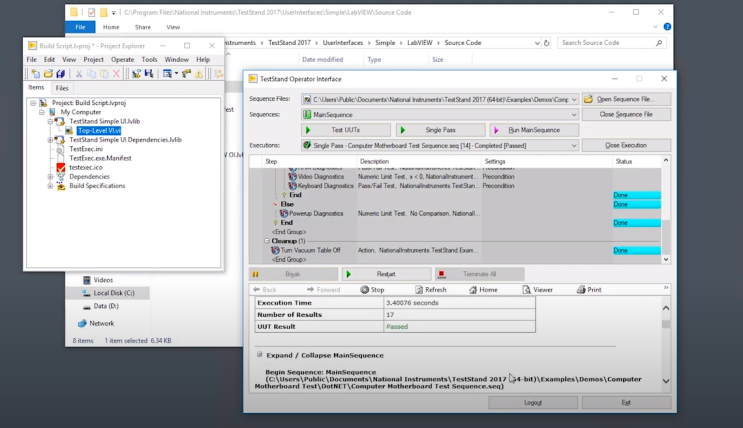Click the Close Sequence File button
The width and height of the screenshot is (743, 428).
click(x=626, y=114)
